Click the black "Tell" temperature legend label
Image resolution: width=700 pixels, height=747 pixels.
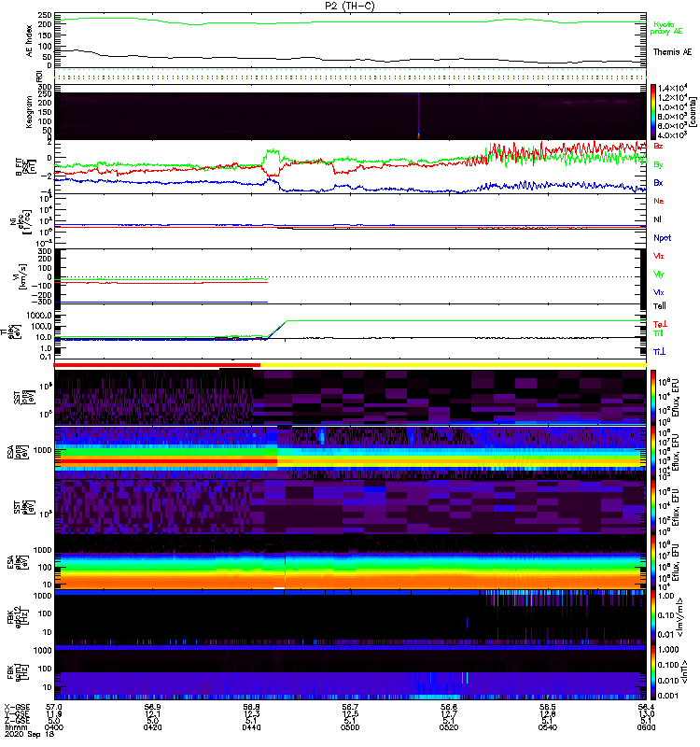coord(660,306)
